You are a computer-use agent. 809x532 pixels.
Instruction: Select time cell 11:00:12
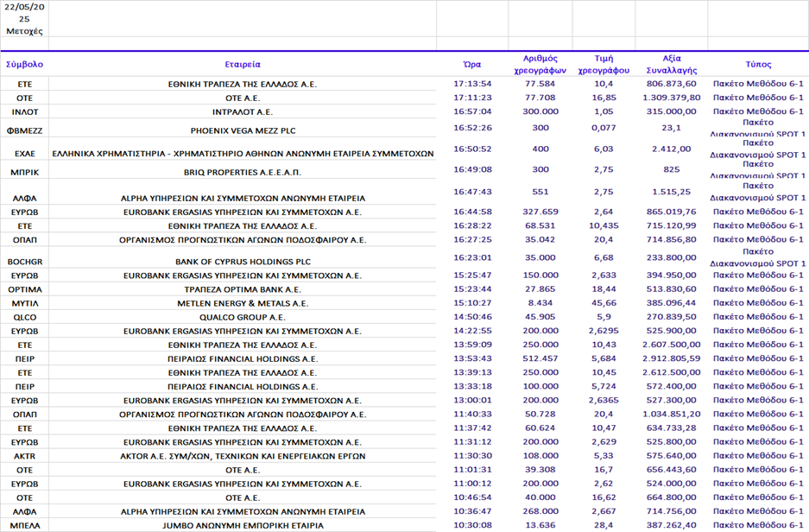point(472,484)
